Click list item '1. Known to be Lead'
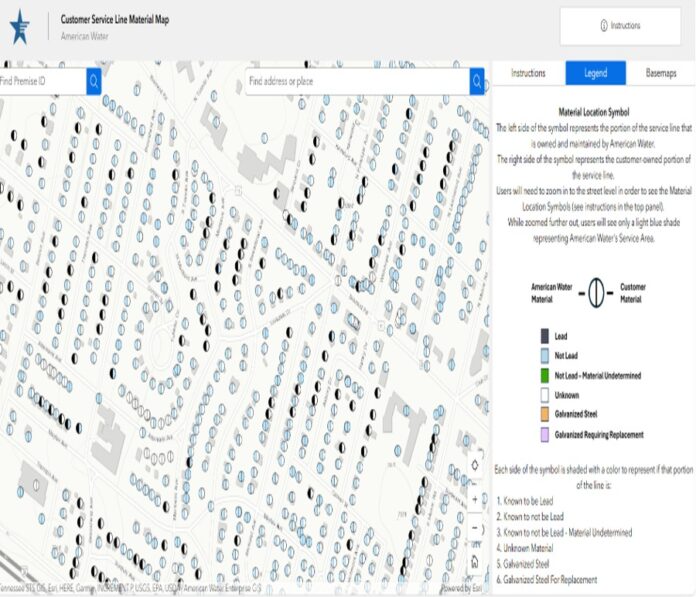 pyautogui.click(x=525, y=501)
